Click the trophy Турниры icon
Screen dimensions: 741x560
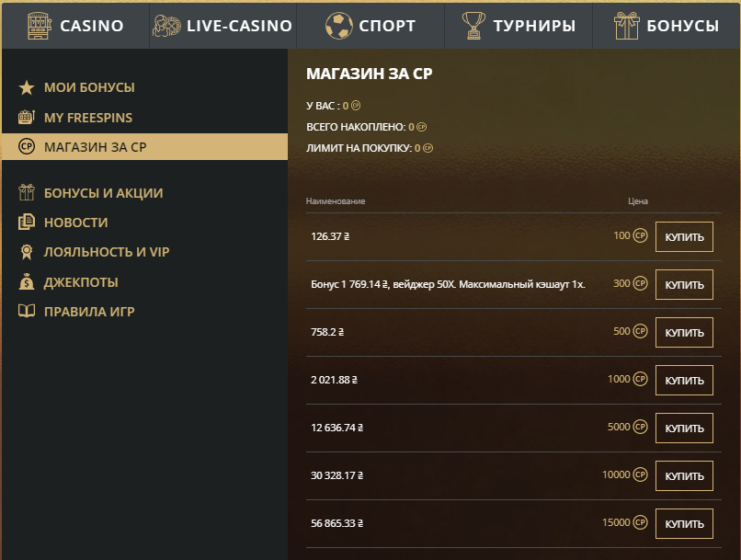tap(473, 26)
